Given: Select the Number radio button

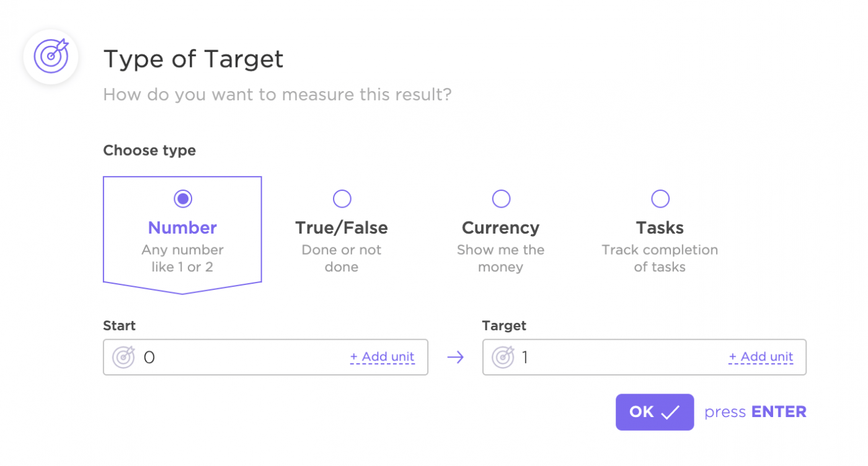Looking at the screenshot, I should [x=183, y=199].
